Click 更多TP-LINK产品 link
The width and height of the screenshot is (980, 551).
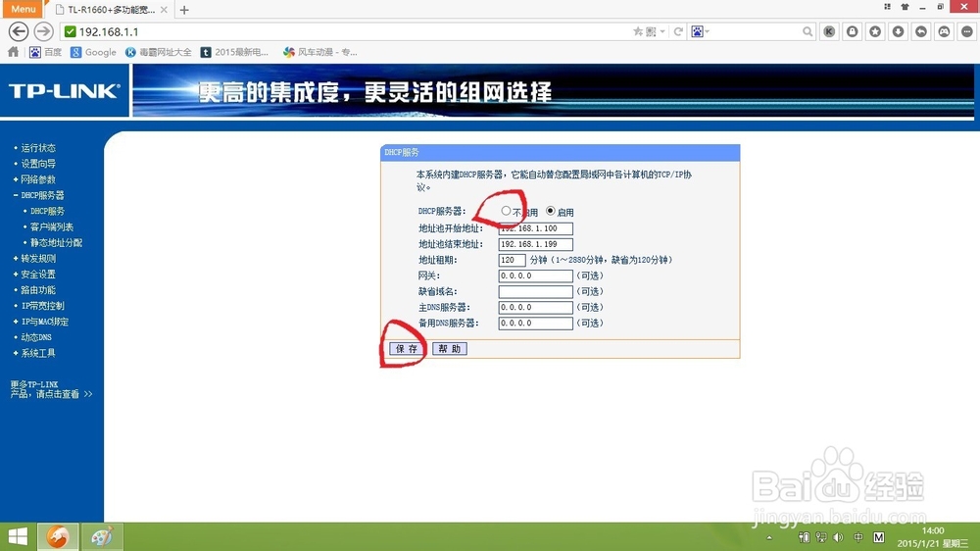(x=51, y=389)
